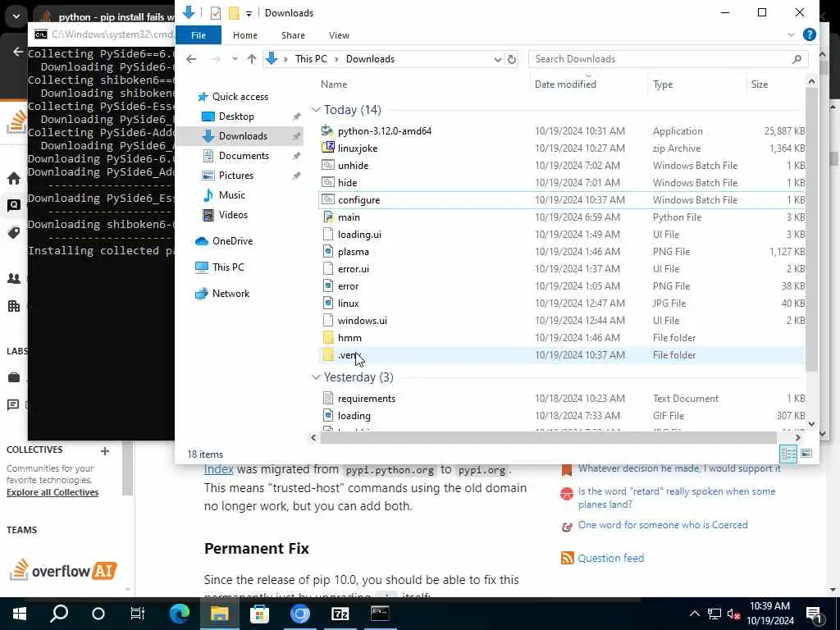840x630 pixels.
Task: Open address bar history dropdown
Action: 498,59
